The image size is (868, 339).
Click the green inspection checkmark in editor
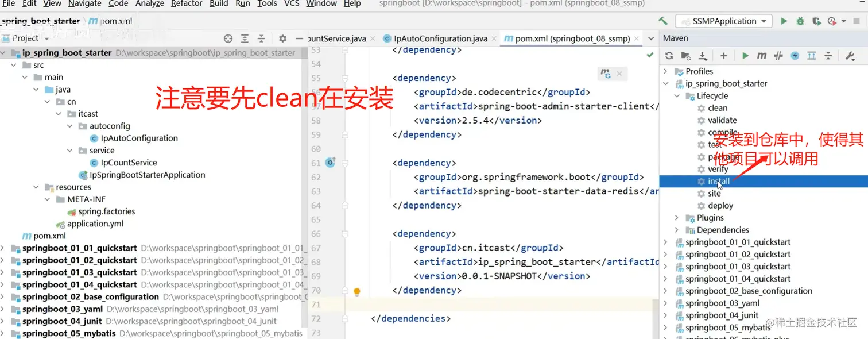[x=650, y=55]
